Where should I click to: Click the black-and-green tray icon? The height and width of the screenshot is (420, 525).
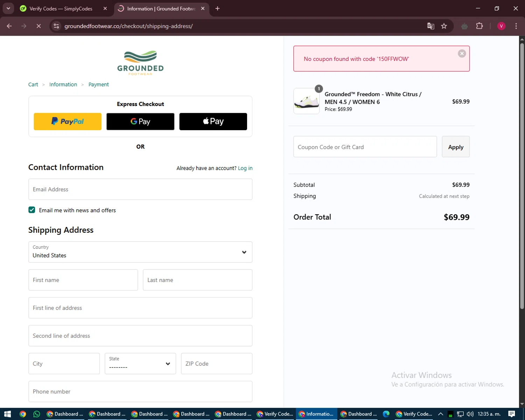click(x=450, y=414)
